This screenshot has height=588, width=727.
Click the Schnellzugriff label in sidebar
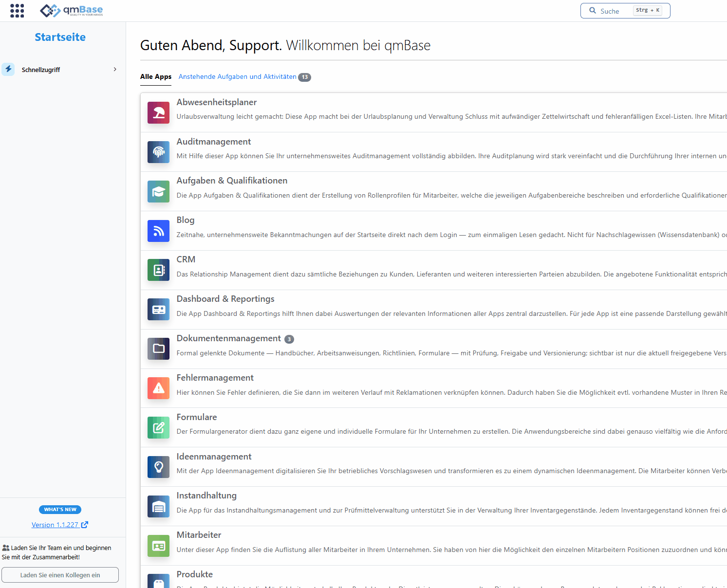pos(41,70)
